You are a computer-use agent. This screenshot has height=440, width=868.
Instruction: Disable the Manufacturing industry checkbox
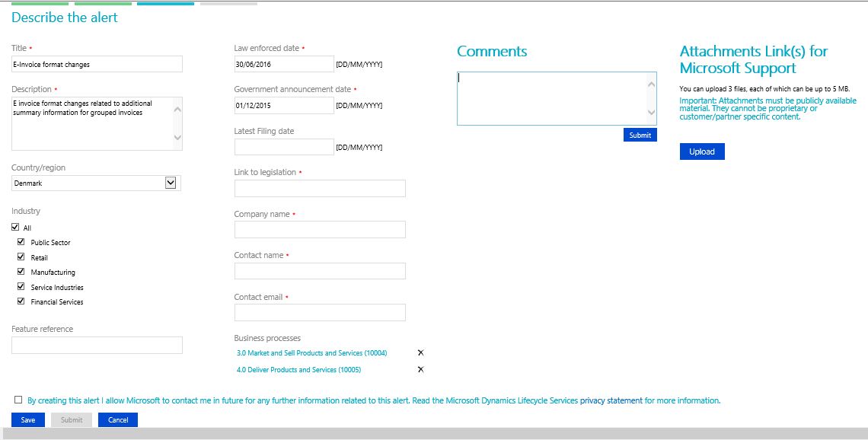click(22, 271)
